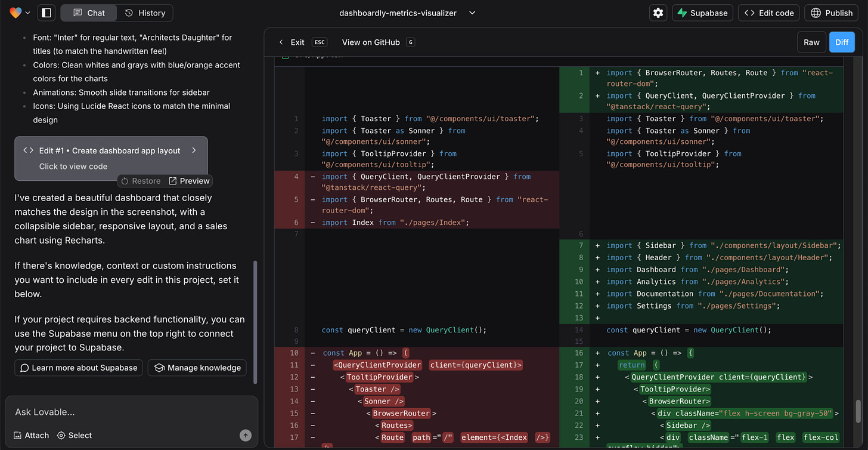Open the project name dropdown chevron
Screen dimensions: 868x450
click(472, 13)
